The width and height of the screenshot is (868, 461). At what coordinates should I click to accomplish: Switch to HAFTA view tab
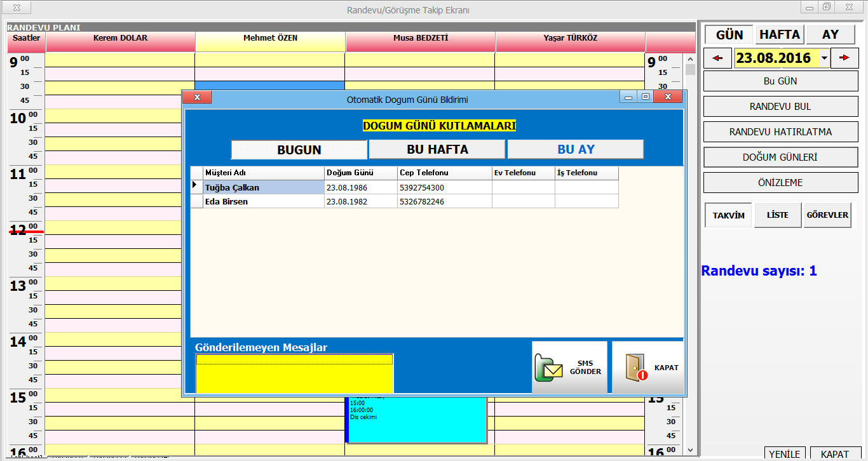[780, 35]
